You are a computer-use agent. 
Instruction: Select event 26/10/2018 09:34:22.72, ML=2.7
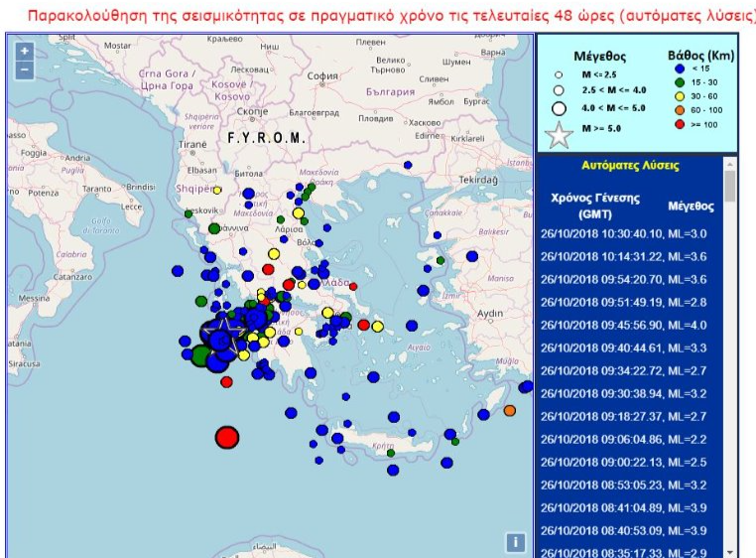tap(623, 370)
